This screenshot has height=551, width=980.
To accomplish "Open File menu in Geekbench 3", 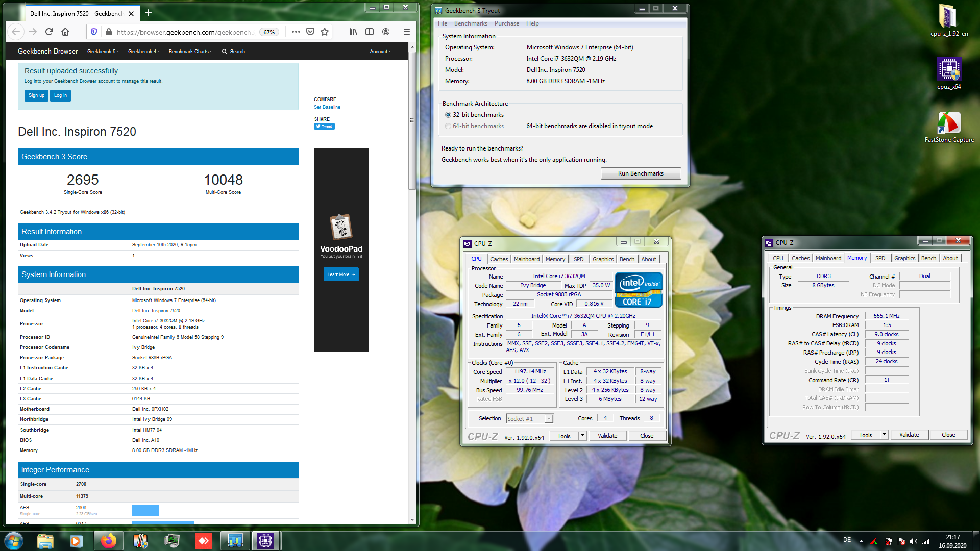I will coord(443,23).
